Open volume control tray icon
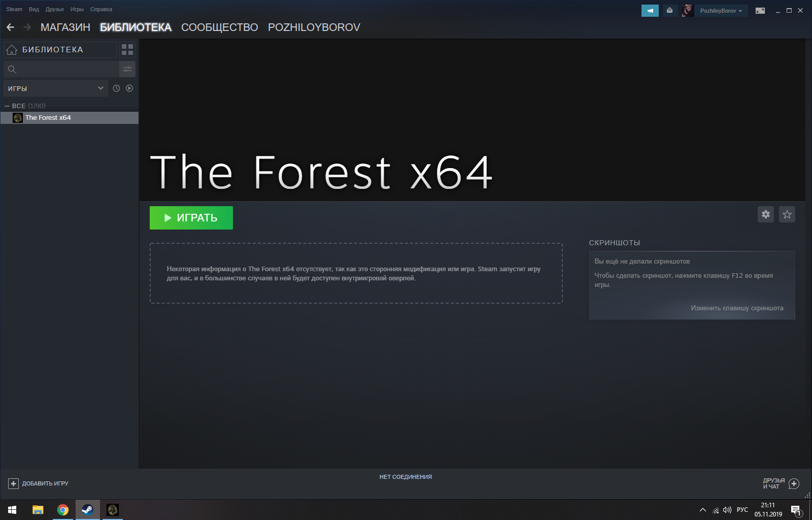 click(727, 510)
